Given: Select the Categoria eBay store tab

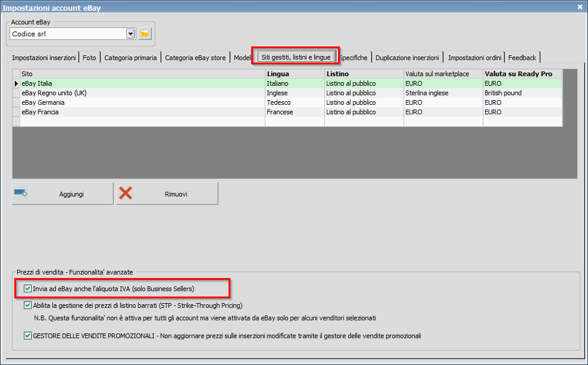Looking at the screenshot, I should pyautogui.click(x=195, y=58).
